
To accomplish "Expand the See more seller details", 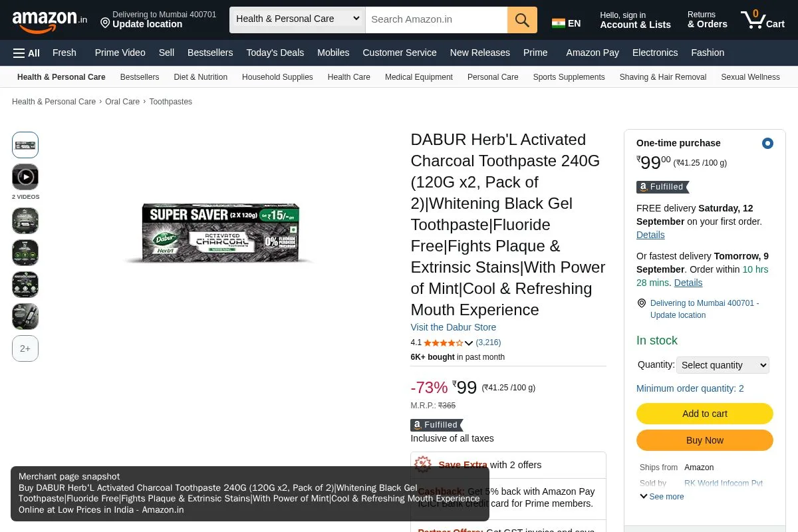I will [662, 497].
